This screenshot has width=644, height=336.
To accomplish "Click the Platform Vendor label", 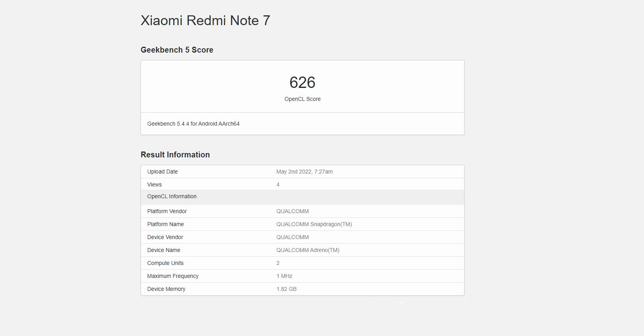I will [167, 211].
